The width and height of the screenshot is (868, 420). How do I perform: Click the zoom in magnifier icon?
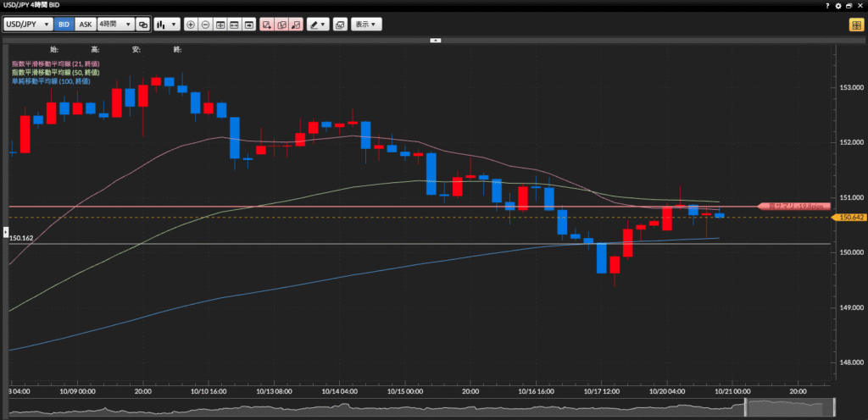191,25
